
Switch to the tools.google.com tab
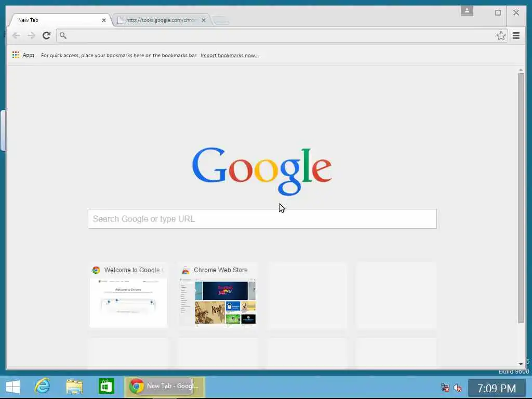point(161,20)
